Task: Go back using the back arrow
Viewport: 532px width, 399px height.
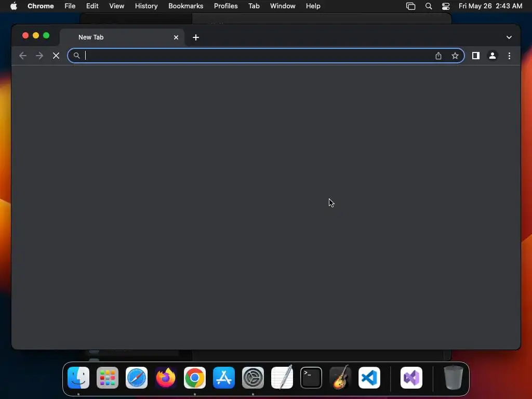Action: click(23, 56)
